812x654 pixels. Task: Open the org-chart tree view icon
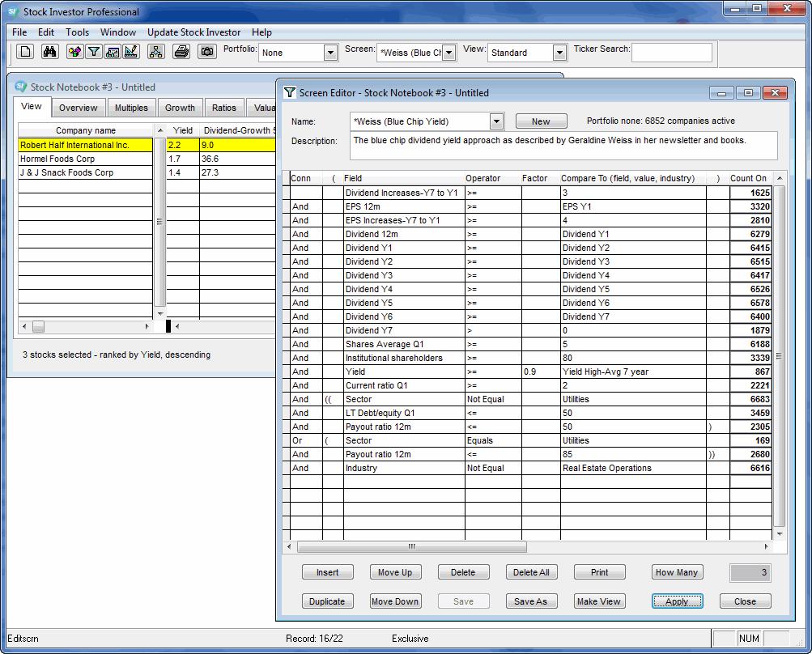coord(157,52)
